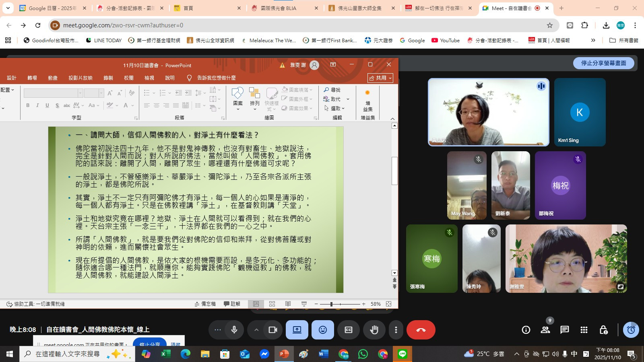The image size is (644, 362).
Task: Show the meeting participants list
Action: (x=545, y=330)
